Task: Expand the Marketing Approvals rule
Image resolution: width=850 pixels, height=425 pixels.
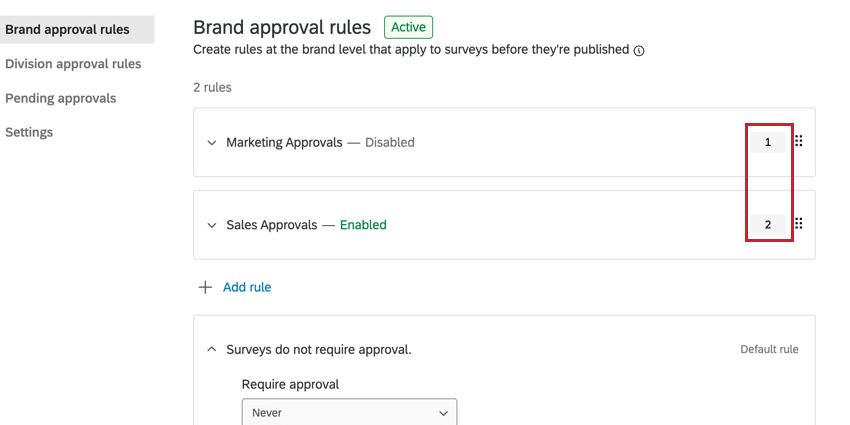Action: pyautogui.click(x=212, y=143)
